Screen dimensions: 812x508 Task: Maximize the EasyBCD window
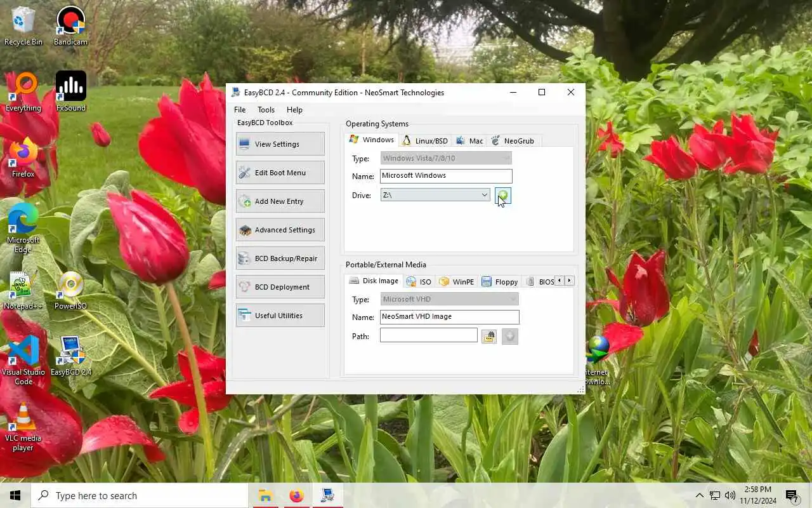pos(542,93)
